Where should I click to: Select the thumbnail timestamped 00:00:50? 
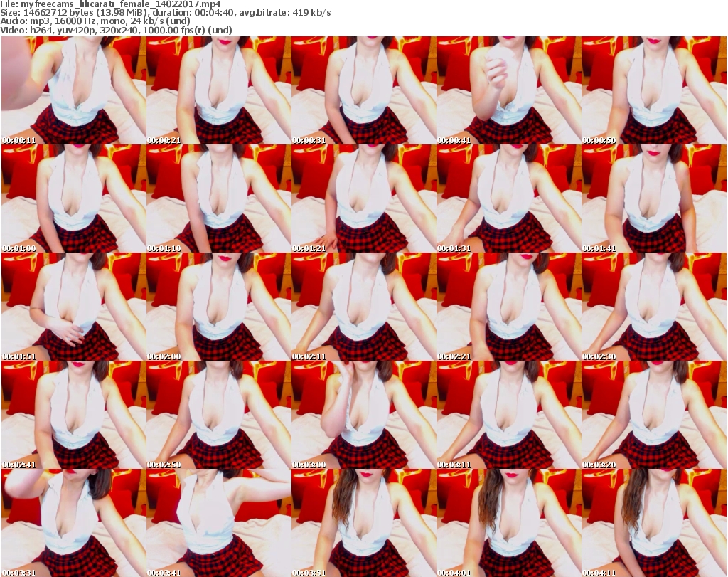point(654,90)
